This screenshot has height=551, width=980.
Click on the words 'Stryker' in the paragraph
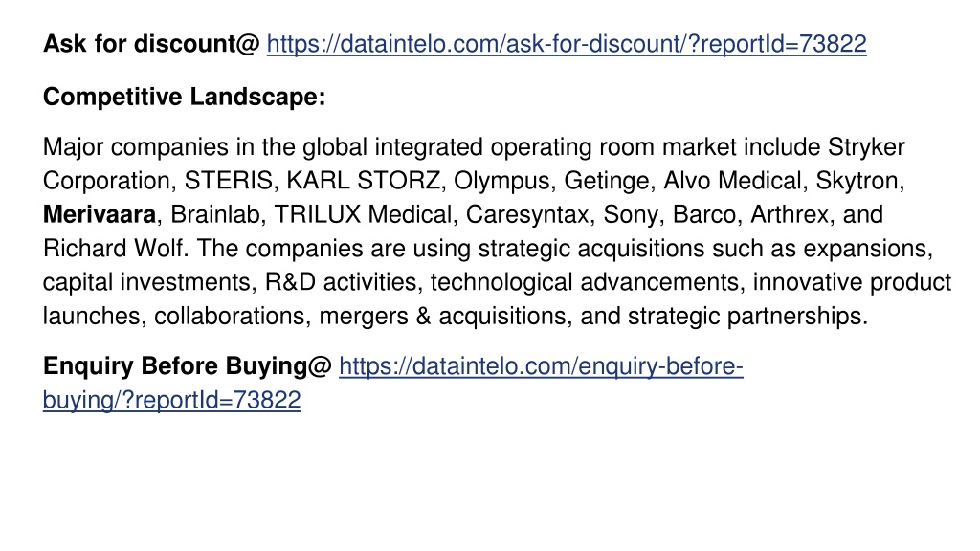coord(866,148)
